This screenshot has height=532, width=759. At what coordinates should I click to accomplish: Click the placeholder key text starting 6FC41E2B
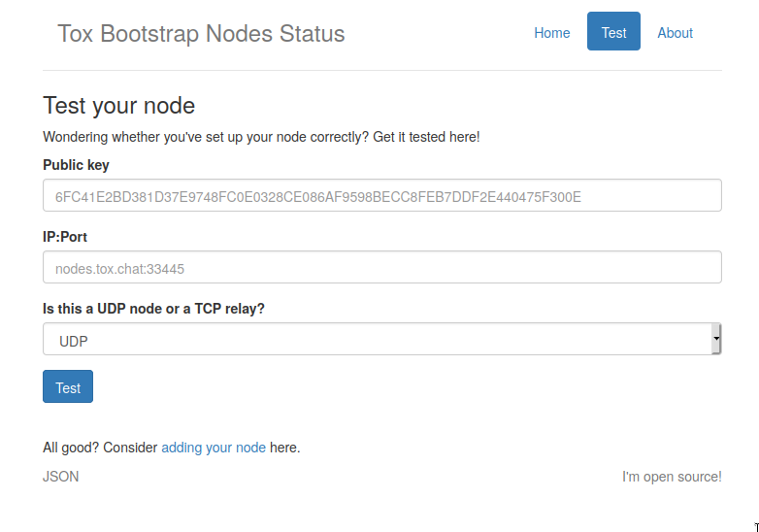click(x=318, y=197)
